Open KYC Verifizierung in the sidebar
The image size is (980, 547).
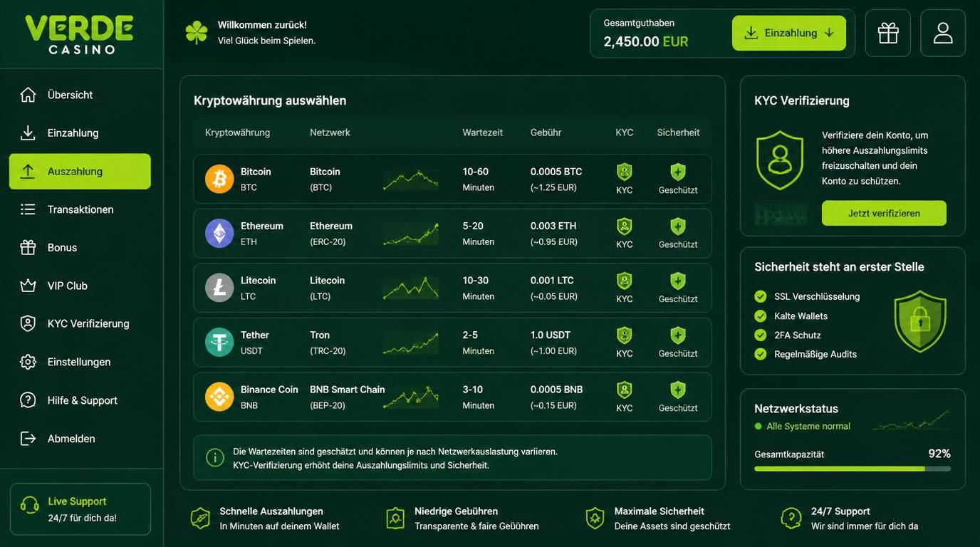pyautogui.click(x=80, y=324)
